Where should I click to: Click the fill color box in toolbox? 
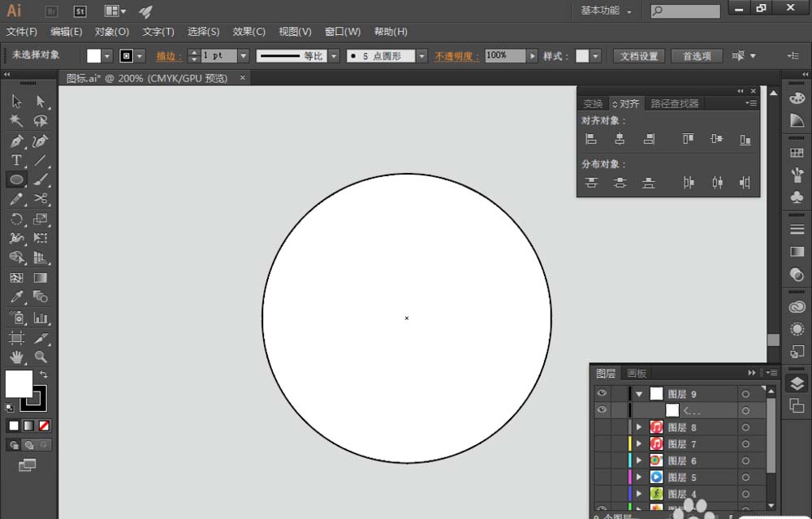point(19,384)
